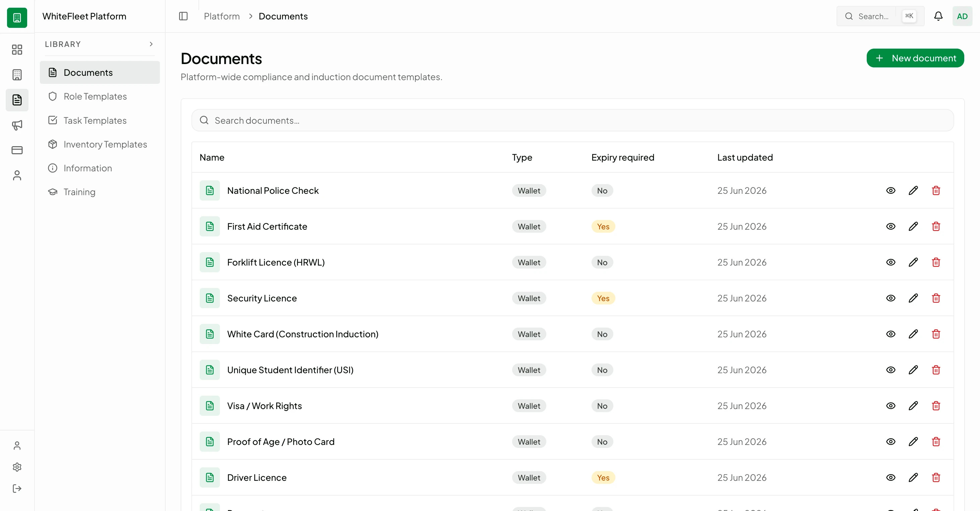
Task: Click the WhiteFleet Platform title
Action: pos(84,16)
